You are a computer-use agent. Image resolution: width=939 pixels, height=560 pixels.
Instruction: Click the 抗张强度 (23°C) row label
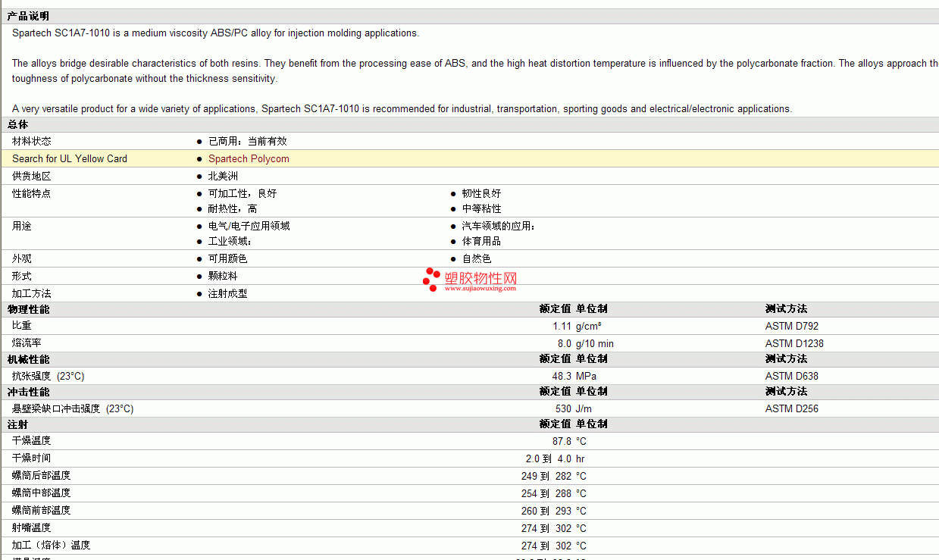click(49, 376)
